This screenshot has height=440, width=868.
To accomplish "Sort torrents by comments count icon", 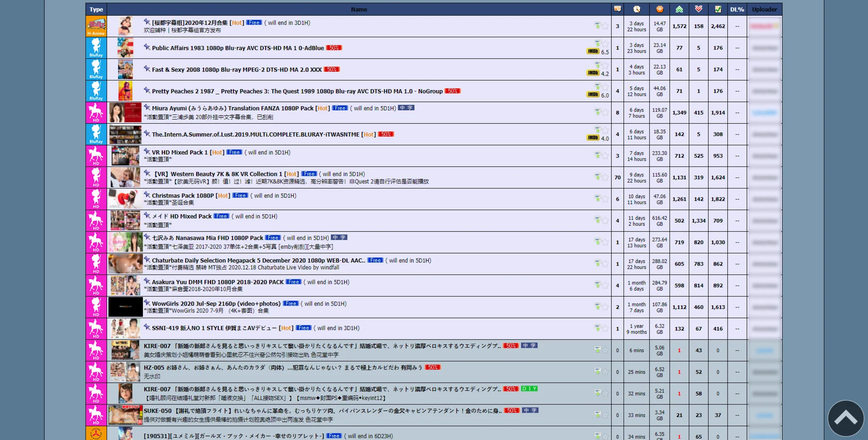I will [617, 9].
